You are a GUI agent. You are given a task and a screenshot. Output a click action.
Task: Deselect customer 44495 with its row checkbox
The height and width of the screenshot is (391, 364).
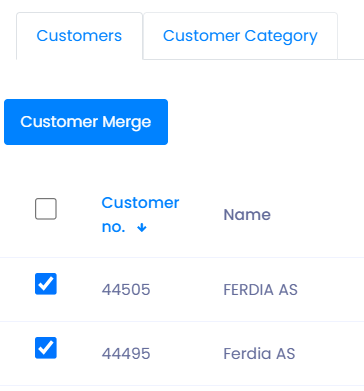[x=46, y=348]
